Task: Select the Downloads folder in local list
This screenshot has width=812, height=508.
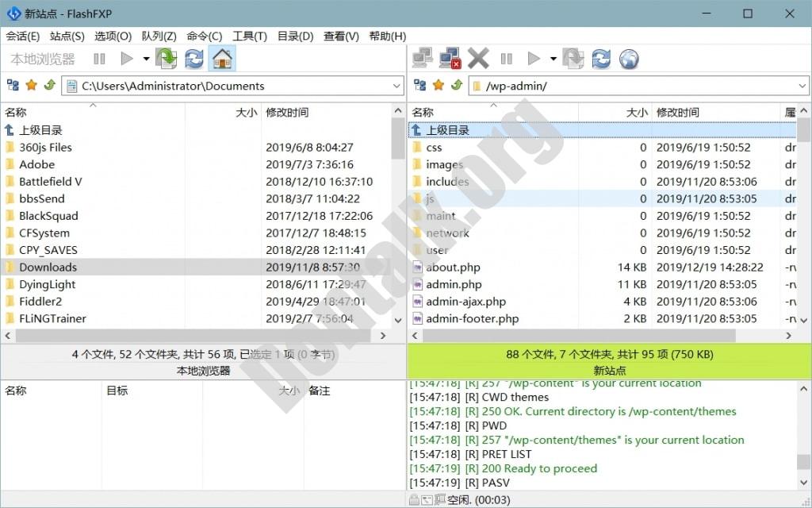Action: 48,267
